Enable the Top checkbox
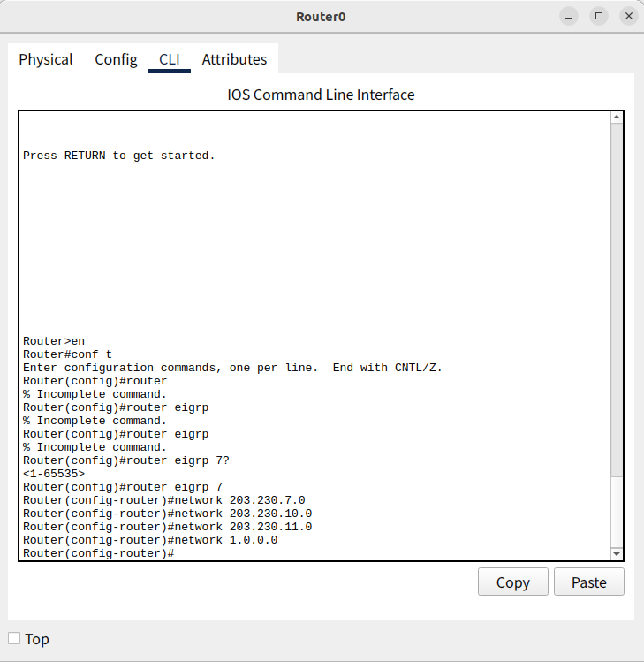Screen dimensions: 644x662 point(14,638)
